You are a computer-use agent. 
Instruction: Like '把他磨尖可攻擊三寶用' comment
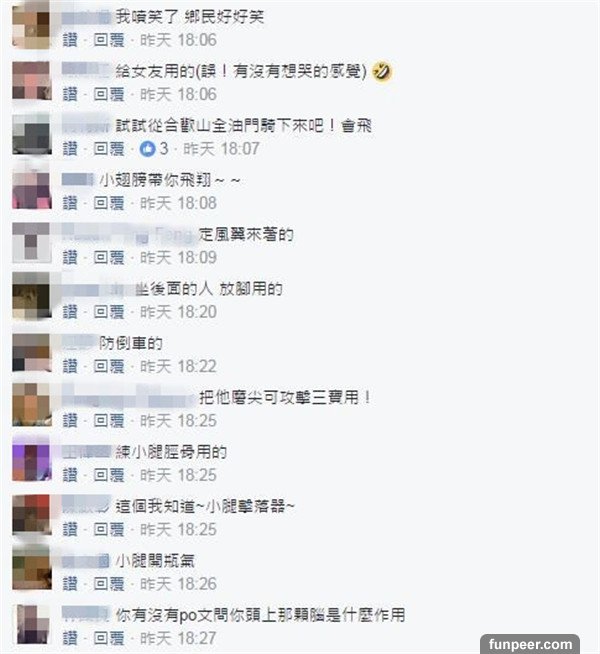pos(70,421)
